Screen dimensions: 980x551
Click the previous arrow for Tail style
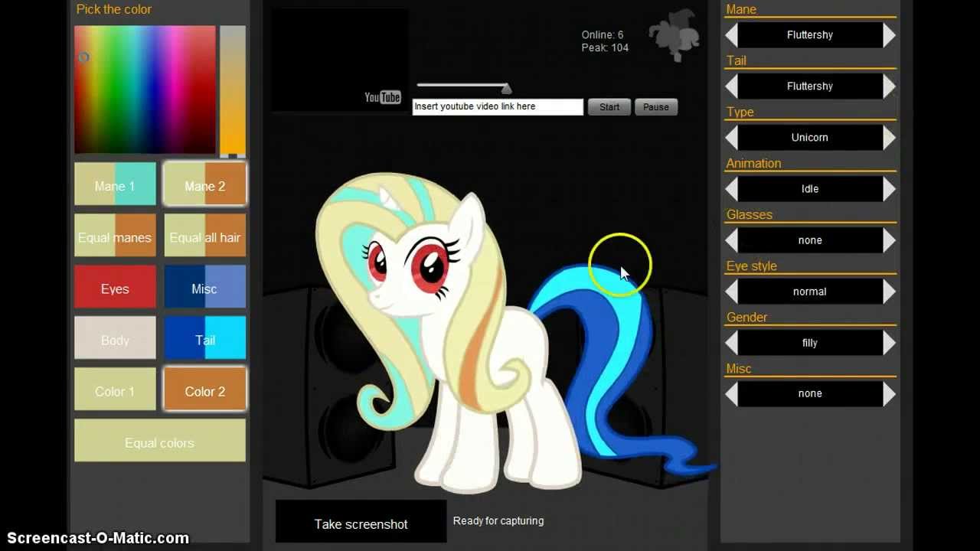click(732, 86)
